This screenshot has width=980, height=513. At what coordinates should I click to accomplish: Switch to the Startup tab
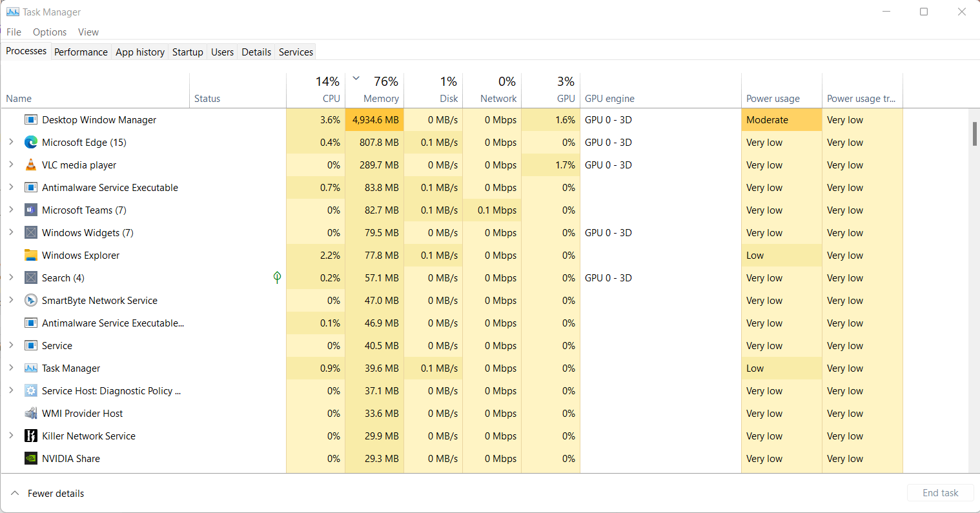[x=188, y=52]
